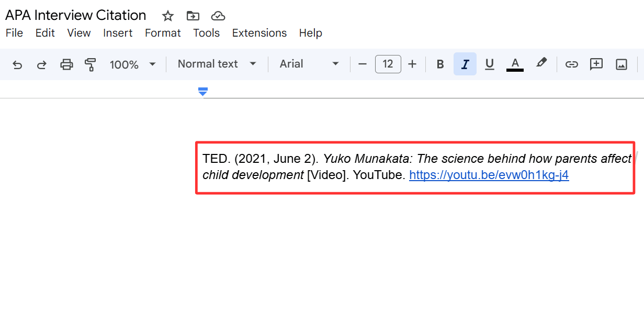The width and height of the screenshot is (644, 322).
Task: Add a comment using the toolbar icon
Action: point(596,64)
